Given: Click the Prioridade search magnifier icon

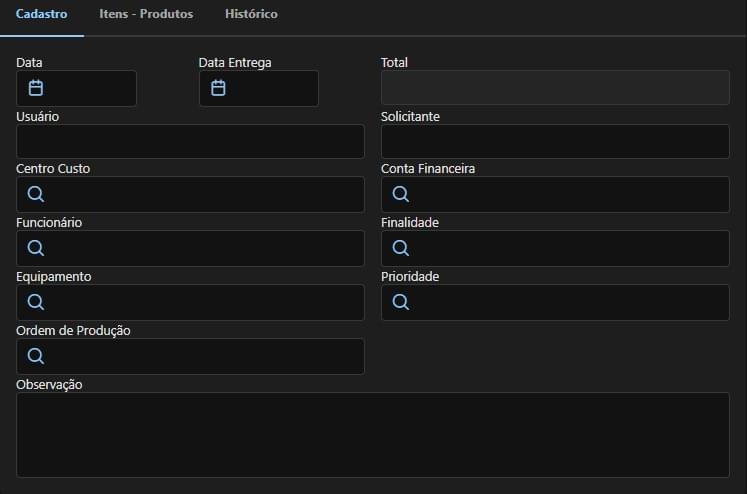Looking at the screenshot, I should (401, 302).
